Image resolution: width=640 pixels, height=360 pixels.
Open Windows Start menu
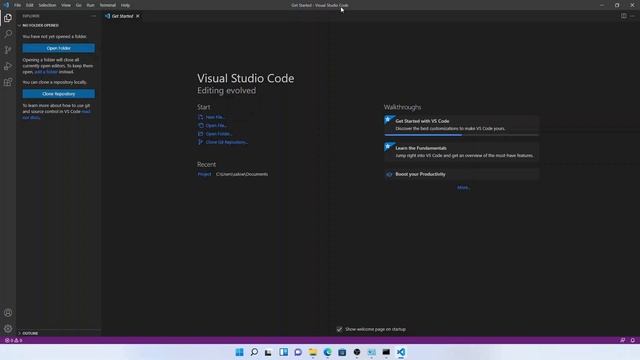pos(240,352)
